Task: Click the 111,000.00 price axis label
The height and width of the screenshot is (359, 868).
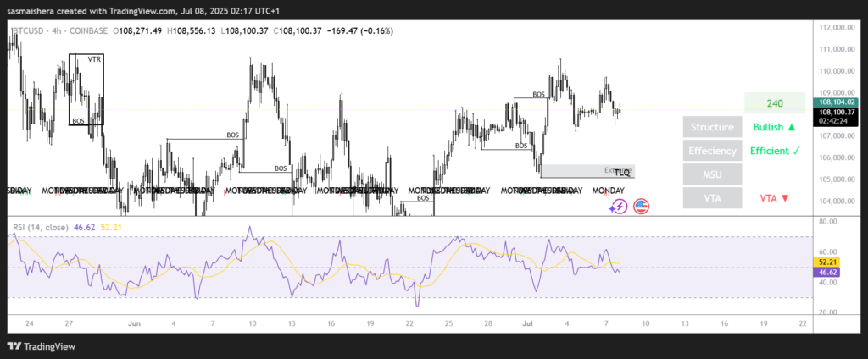Action: coord(838,49)
